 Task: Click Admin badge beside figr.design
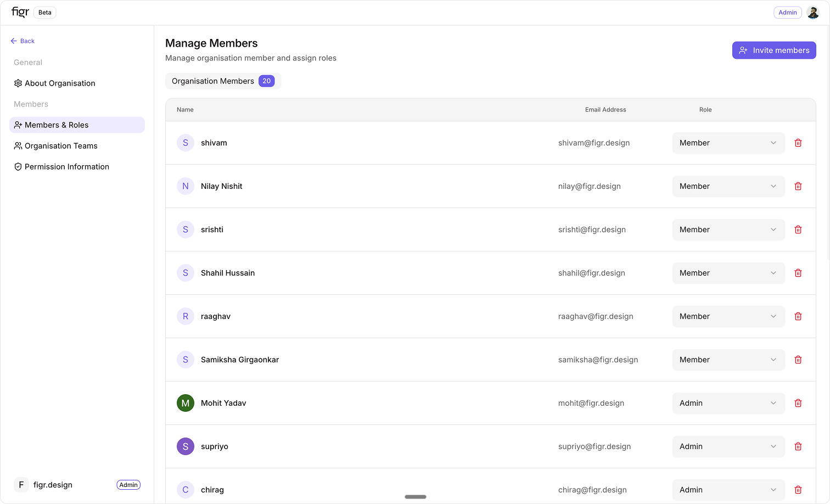(x=128, y=485)
